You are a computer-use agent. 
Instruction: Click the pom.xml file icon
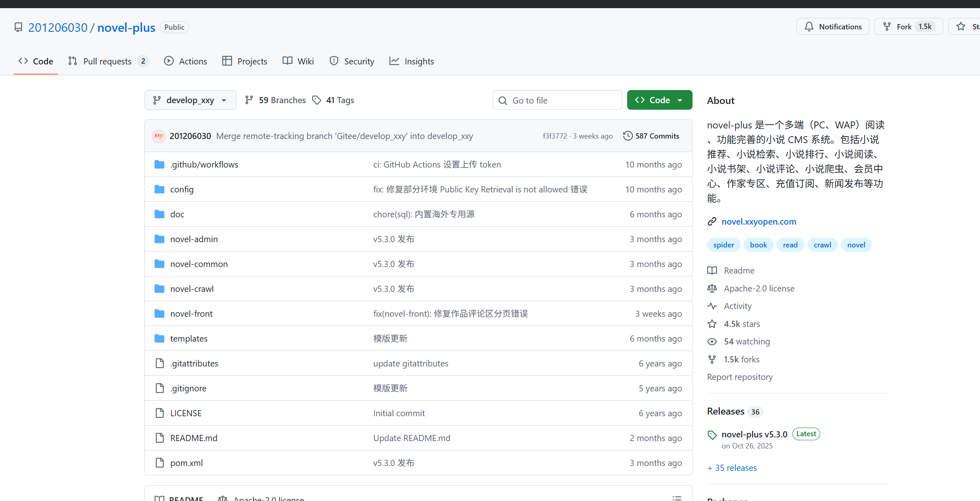(159, 463)
